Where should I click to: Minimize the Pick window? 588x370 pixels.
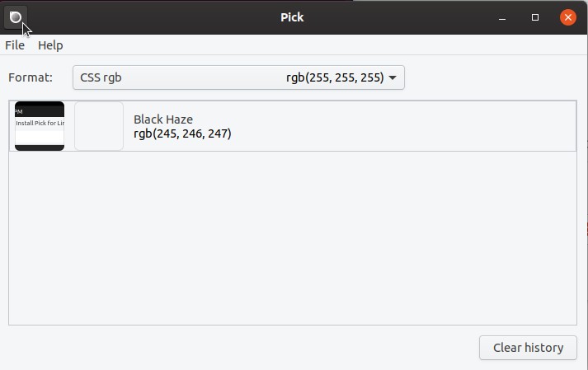[x=502, y=17]
